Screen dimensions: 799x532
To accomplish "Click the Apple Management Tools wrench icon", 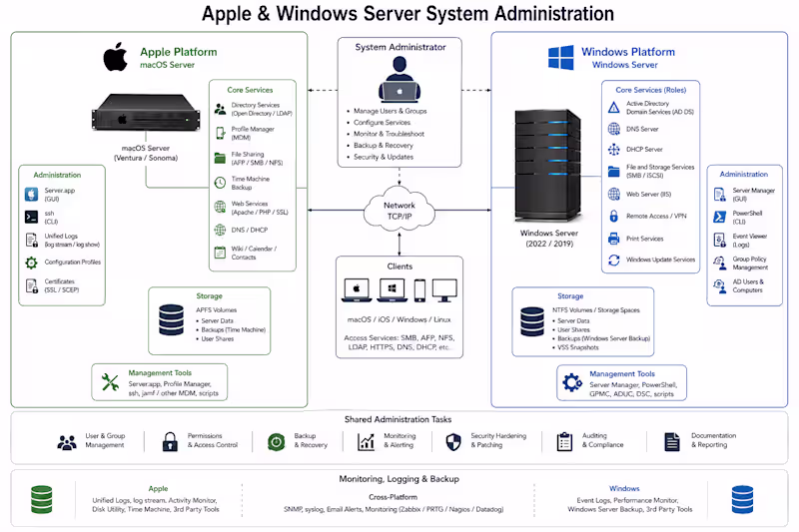I will pos(110,382).
